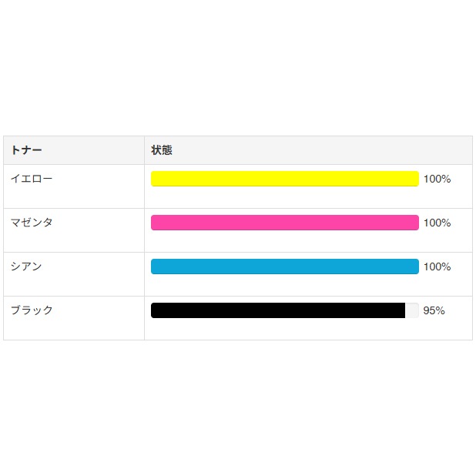Select the マゼンタ toner label

click(x=32, y=223)
